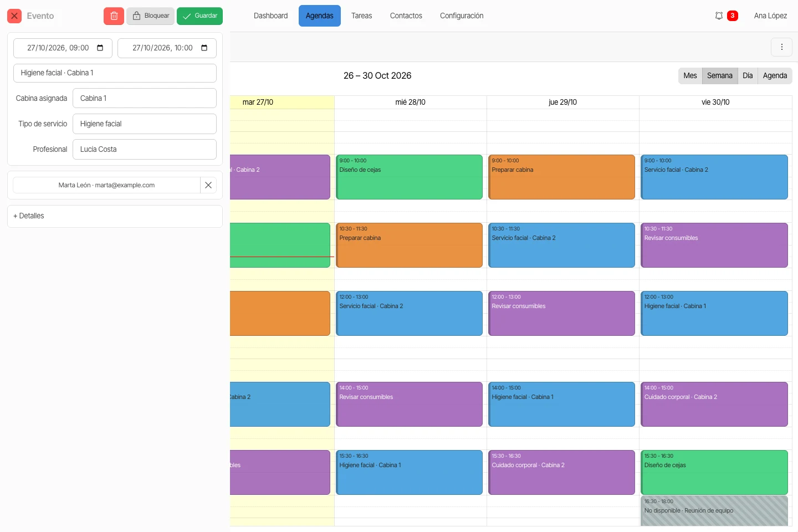Close the Evento panel with red X
This screenshot has height=532, width=798.
[x=14, y=16]
